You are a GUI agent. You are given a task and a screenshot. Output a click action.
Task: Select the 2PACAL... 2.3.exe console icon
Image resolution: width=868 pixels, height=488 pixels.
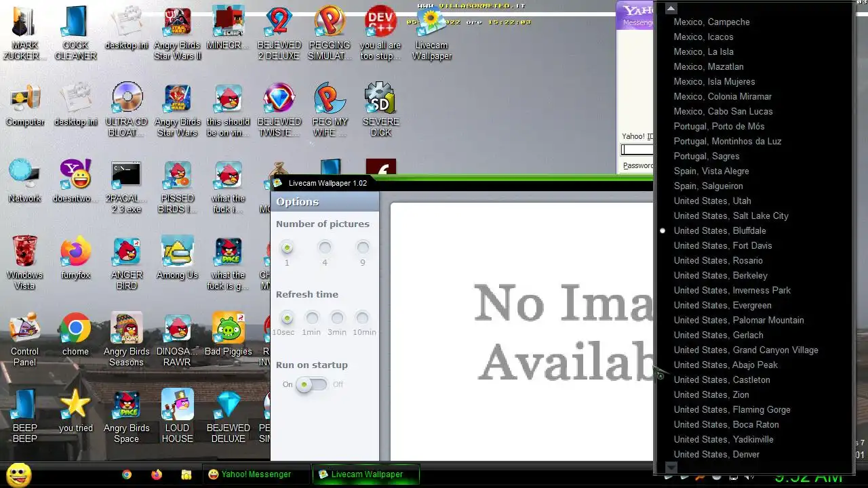[127, 187]
